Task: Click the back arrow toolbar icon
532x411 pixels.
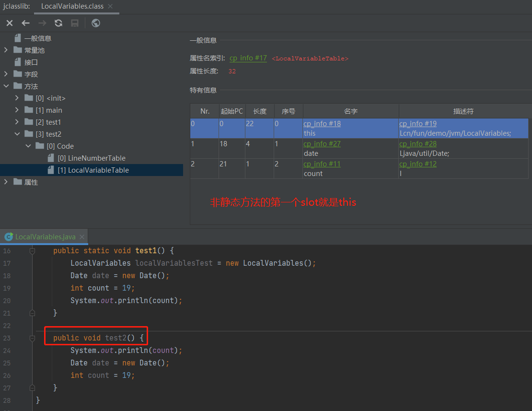Action: pos(25,23)
